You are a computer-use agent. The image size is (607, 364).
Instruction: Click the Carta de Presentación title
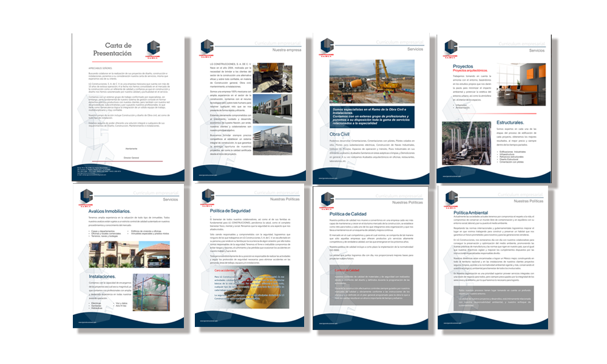[x=118, y=50]
